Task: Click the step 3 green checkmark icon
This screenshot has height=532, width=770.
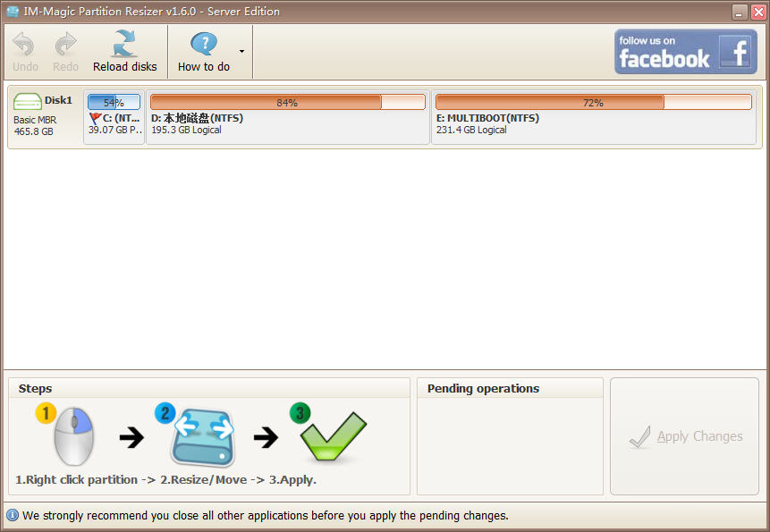Action: pos(333,435)
